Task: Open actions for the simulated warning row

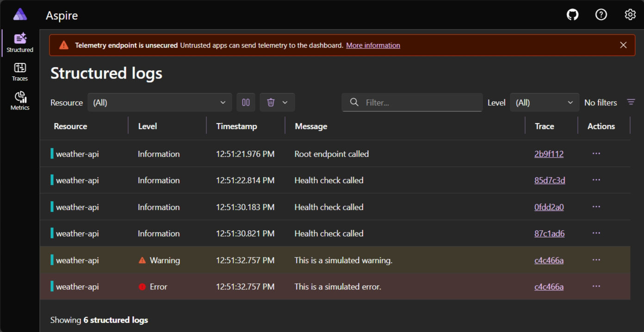Action: 596,259
